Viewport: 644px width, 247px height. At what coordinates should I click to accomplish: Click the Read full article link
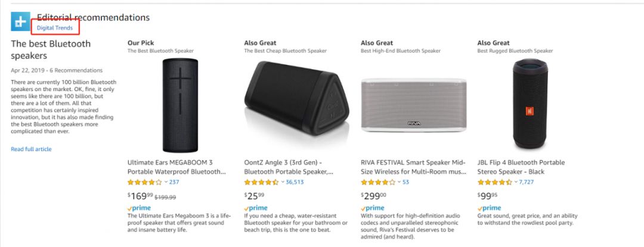click(31, 149)
